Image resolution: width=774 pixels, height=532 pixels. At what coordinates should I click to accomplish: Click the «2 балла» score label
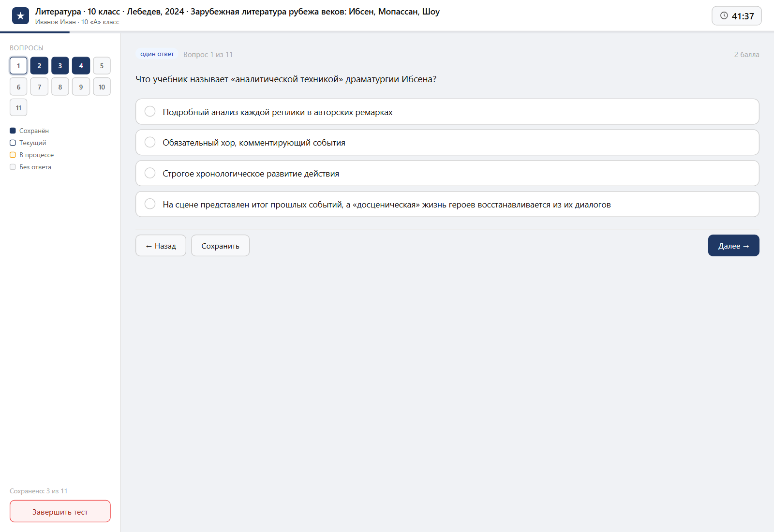pos(746,55)
